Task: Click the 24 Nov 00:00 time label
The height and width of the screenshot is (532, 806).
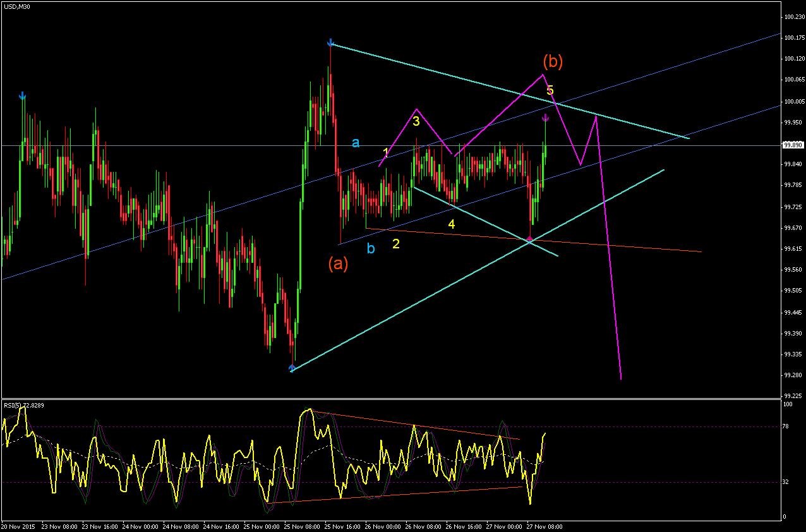Action: pos(140,526)
